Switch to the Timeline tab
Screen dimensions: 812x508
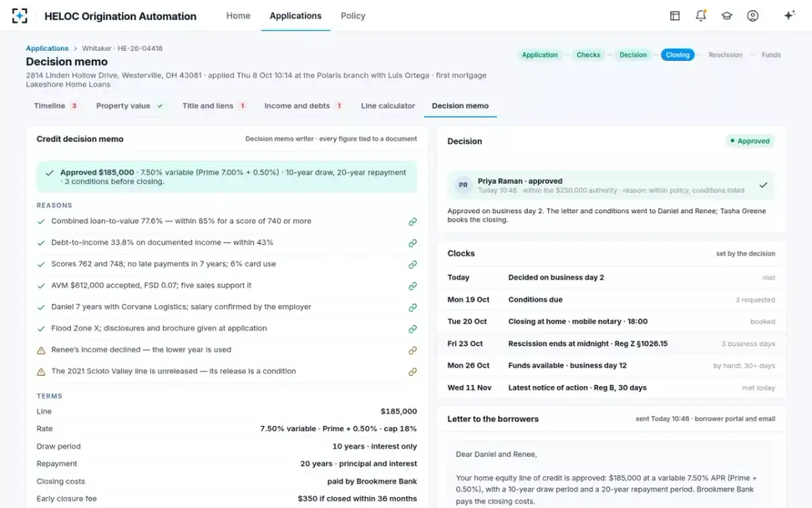tap(56, 106)
